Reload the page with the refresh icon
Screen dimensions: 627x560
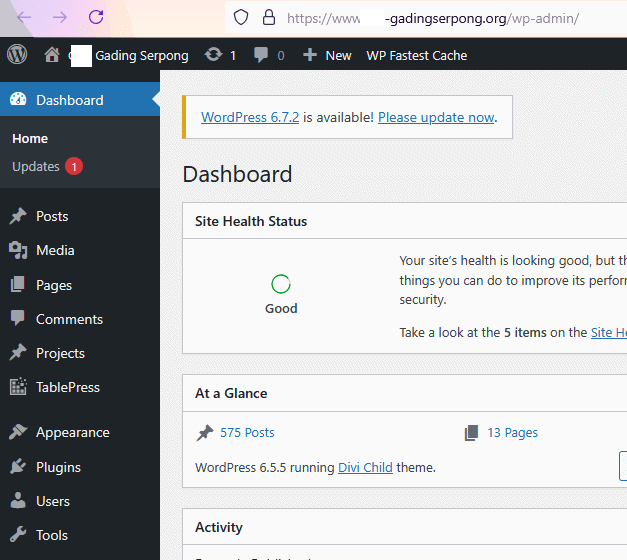pos(96,17)
